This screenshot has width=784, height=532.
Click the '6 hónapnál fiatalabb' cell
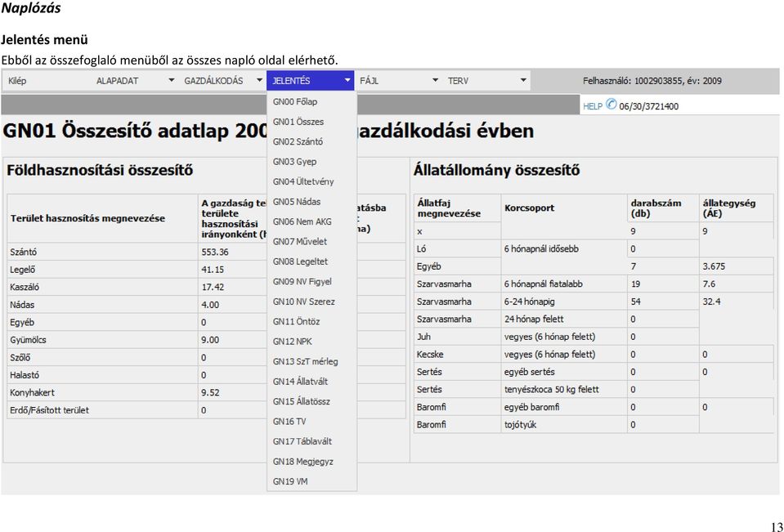[x=544, y=284]
